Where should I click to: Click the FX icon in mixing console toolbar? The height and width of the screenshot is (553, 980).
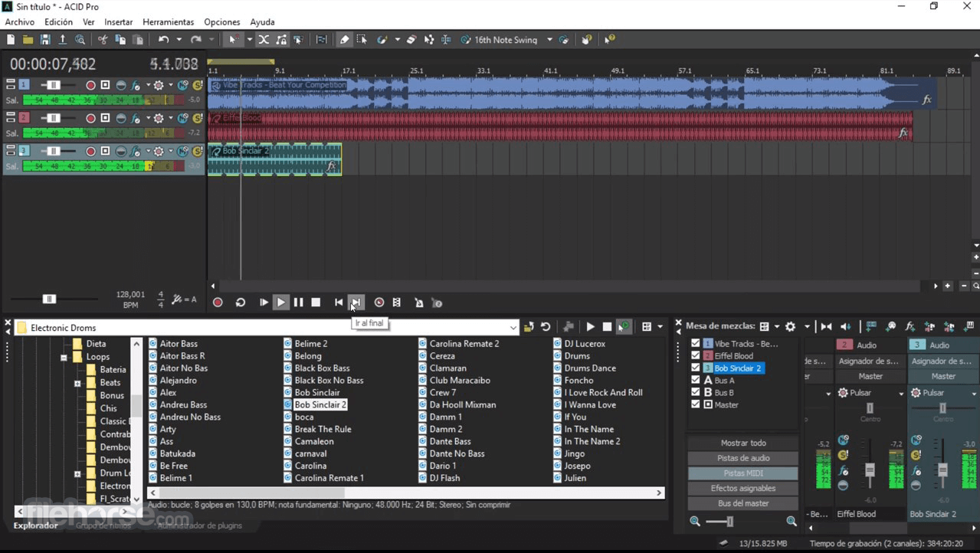910,327
